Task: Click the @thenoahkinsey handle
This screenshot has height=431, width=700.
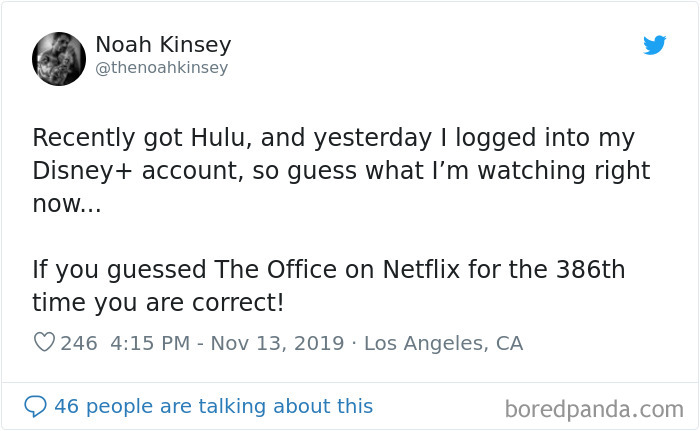Action: click(x=161, y=68)
